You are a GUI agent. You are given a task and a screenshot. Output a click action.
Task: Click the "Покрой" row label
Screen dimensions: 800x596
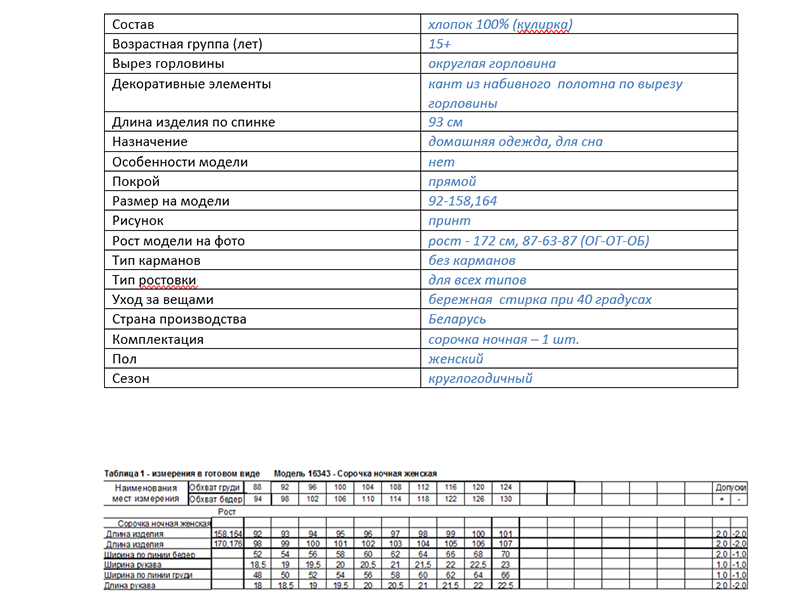coord(136,181)
